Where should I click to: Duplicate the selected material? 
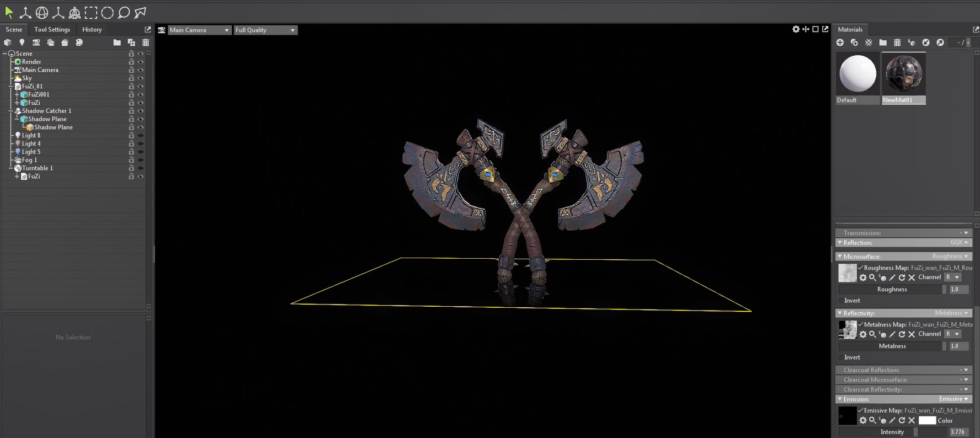click(854, 42)
